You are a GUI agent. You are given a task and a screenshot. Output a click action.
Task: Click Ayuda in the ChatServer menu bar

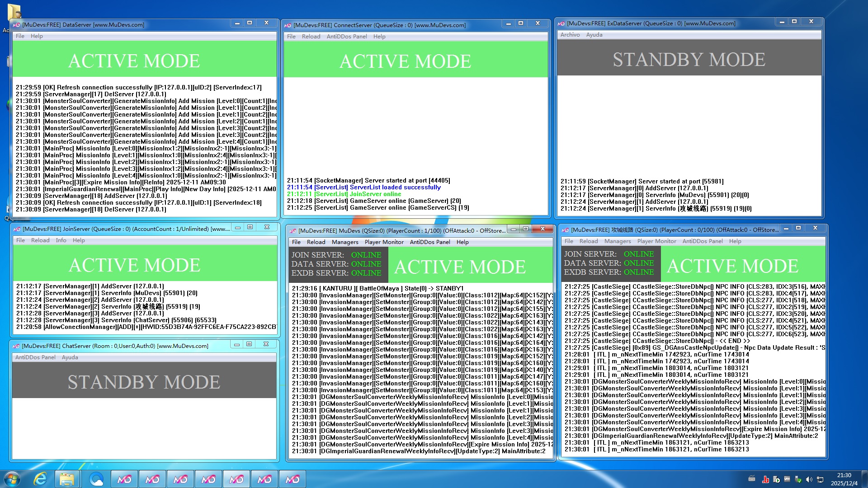point(70,357)
